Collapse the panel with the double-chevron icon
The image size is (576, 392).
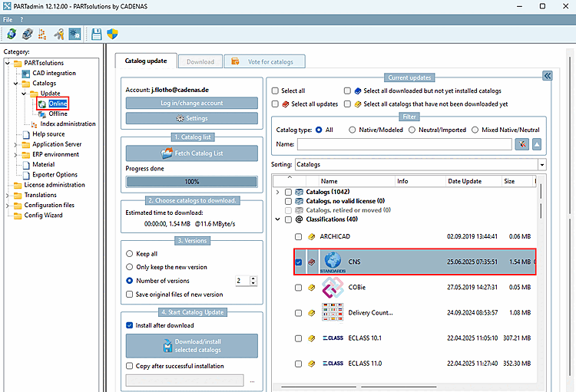[548, 76]
